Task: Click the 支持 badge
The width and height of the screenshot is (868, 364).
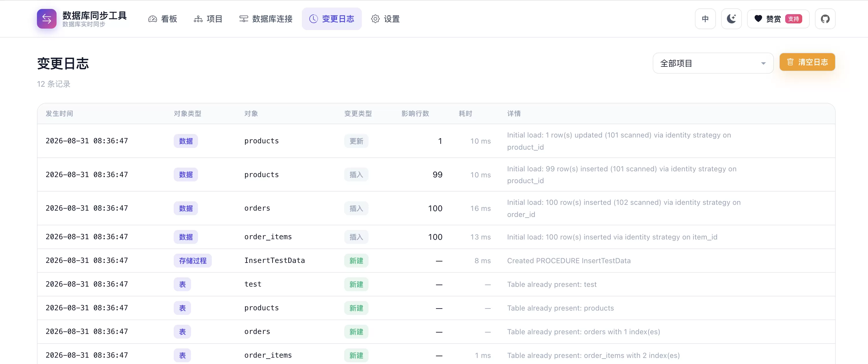Action: [794, 19]
